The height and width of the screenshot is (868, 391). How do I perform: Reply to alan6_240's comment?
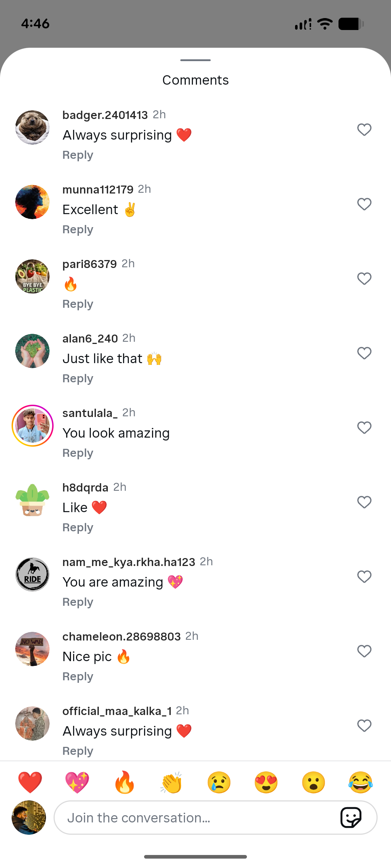78,379
